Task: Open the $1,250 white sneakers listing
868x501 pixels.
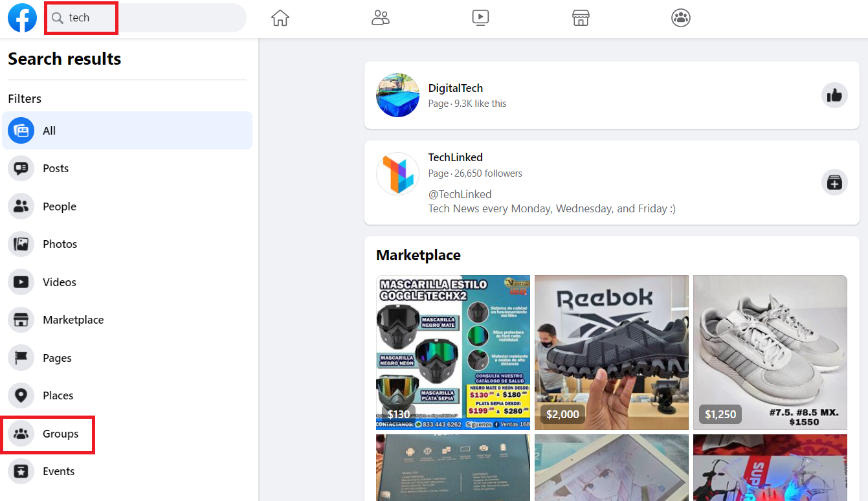Action: click(x=770, y=352)
